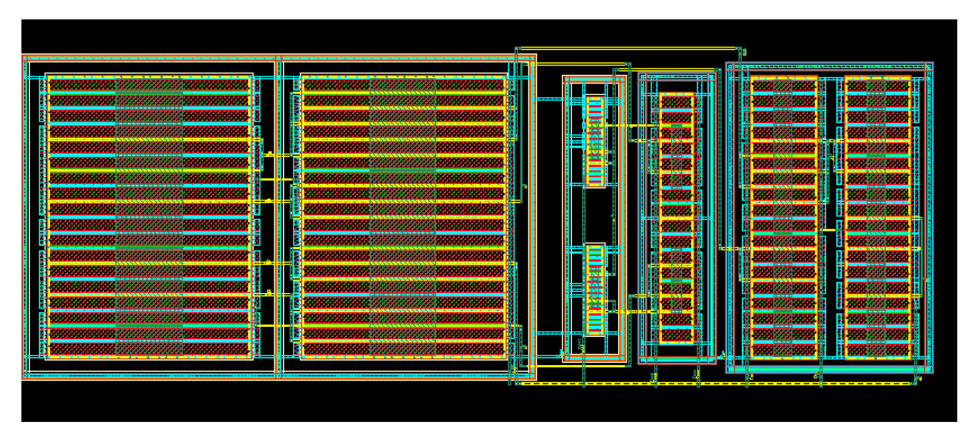This screenshot has height=440, width=980.
Task: Select the upper small device in narrow cell
Action: [x=595, y=141]
